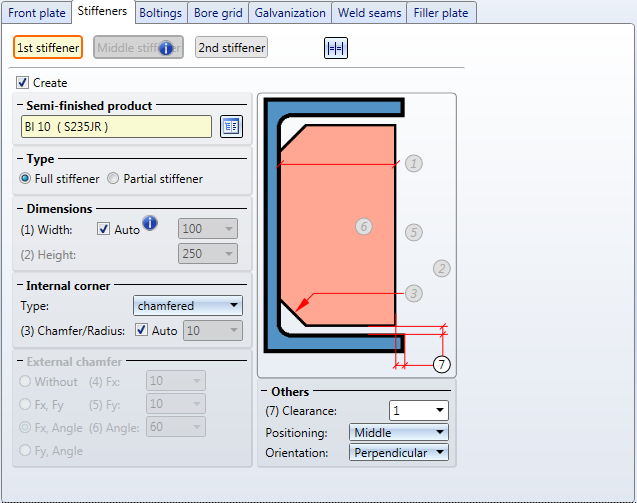This screenshot has width=637, height=503.
Task: Select the 2nd stiffener button
Action: tap(231, 48)
